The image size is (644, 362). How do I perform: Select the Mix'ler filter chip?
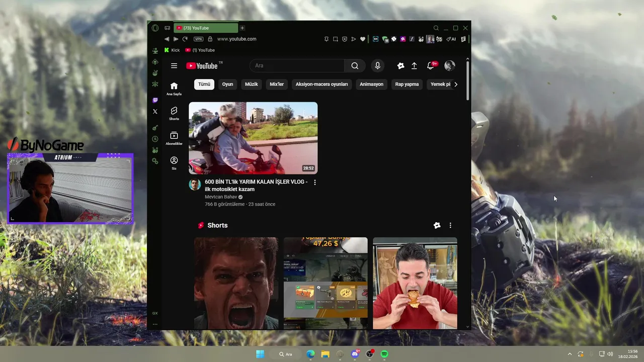click(x=277, y=84)
